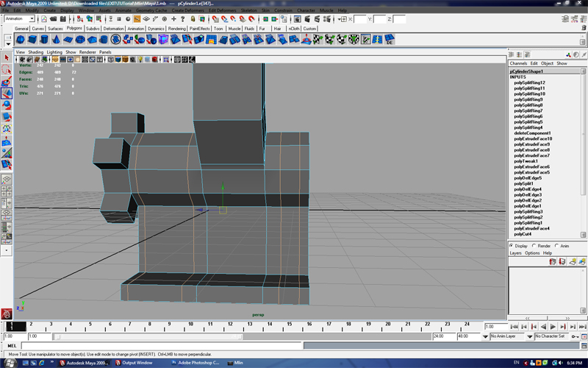Select the Anim layer radio button
The width and height of the screenshot is (588, 368).
[558, 246]
